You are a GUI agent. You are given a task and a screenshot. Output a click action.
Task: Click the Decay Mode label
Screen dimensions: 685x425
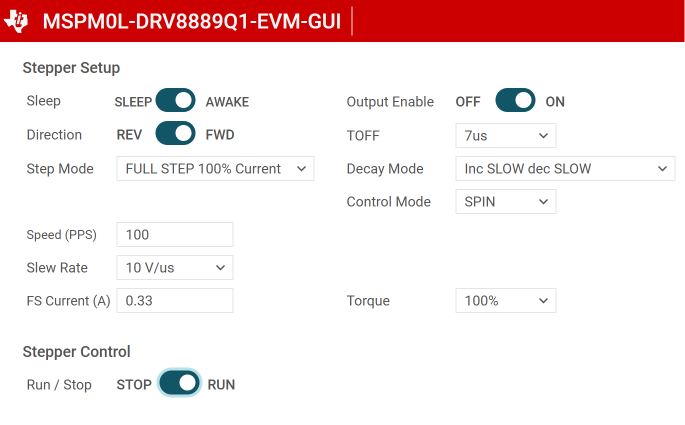(x=385, y=169)
